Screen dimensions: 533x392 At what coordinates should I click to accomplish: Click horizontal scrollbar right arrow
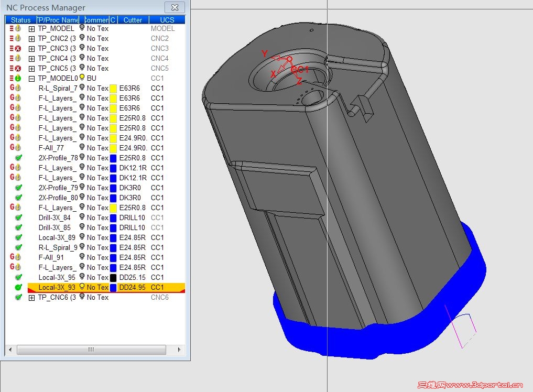[x=179, y=350]
